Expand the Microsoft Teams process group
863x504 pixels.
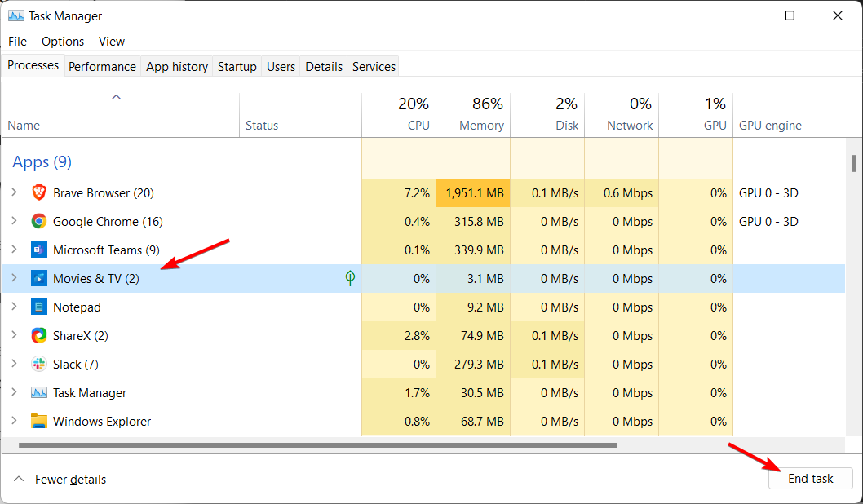click(x=15, y=250)
